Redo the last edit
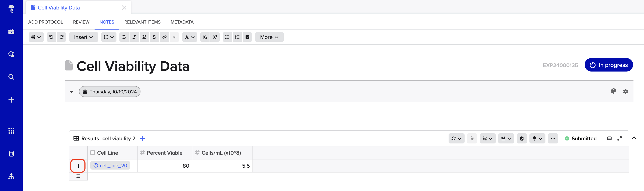The image size is (644, 191). coord(61,37)
